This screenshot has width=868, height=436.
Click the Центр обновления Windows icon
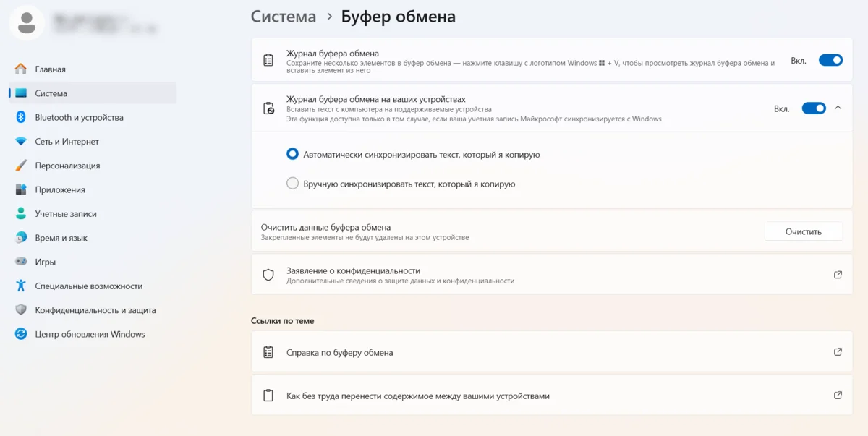(21, 334)
